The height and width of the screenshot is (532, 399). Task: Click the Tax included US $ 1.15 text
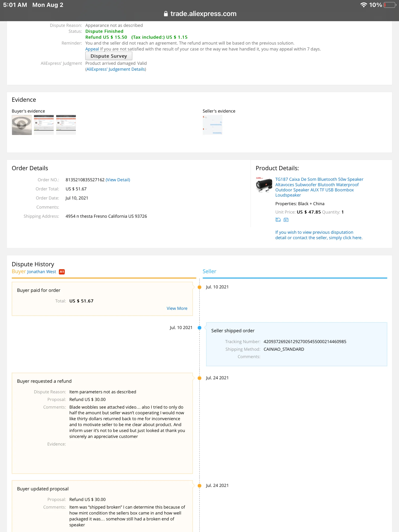[159, 37]
